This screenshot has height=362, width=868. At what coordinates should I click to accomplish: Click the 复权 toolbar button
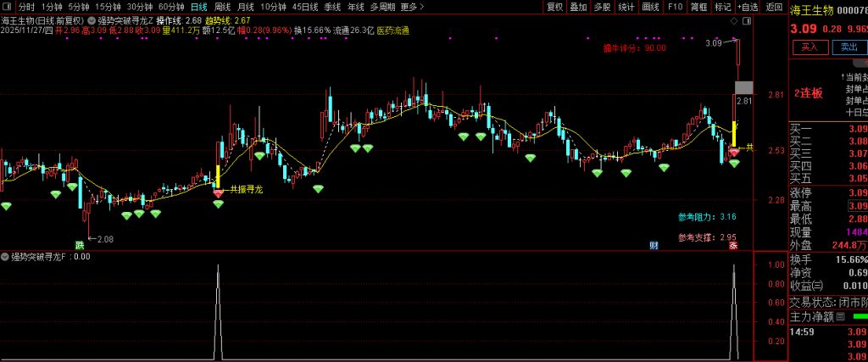[x=554, y=7]
